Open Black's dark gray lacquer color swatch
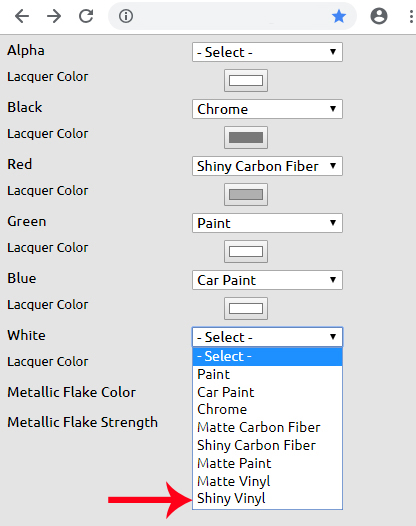This screenshot has width=416, height=526. coord(246,138)
